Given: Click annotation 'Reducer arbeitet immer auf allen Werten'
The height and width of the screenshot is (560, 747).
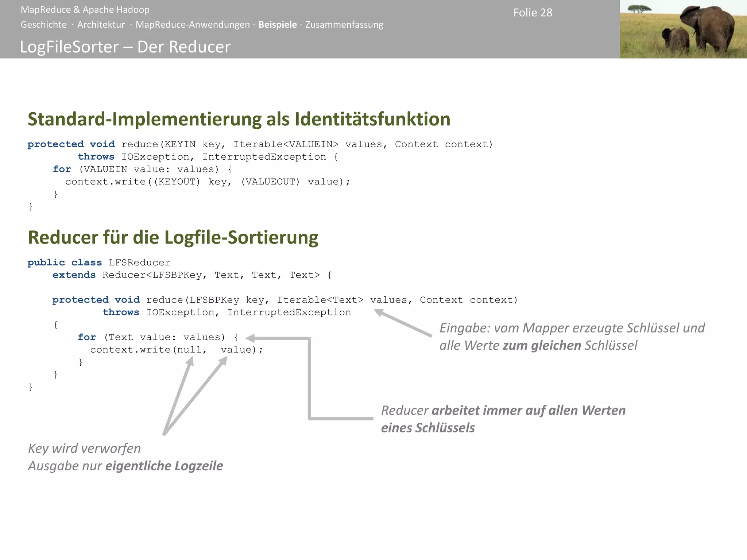Looking at the screenshot, I should click(503, 411).
